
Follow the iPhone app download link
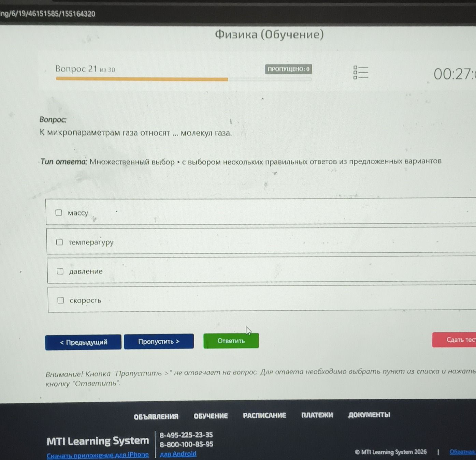pos(98,455)
